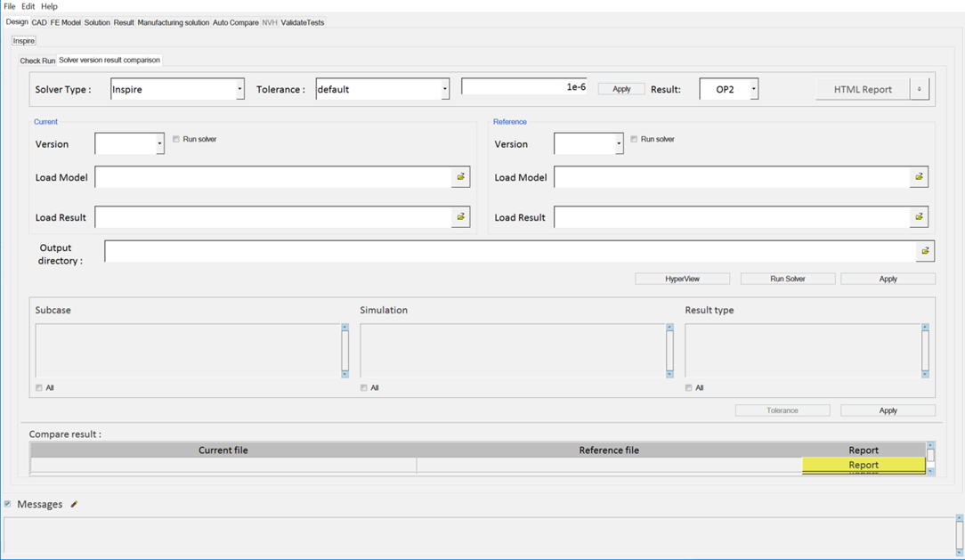This screenshot has height=560, width=965.
Task: Open the Result OP2 dropdown
Action: 753,89
